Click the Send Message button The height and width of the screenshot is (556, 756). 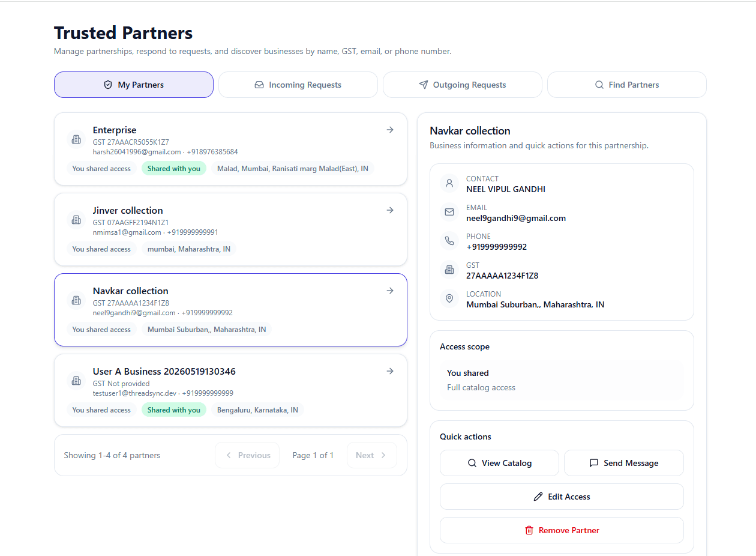click(624, 463)
